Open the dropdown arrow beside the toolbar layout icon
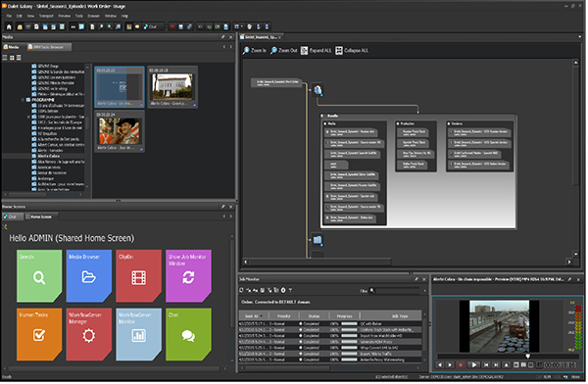The image size is (588, 384). click(242, 26)
